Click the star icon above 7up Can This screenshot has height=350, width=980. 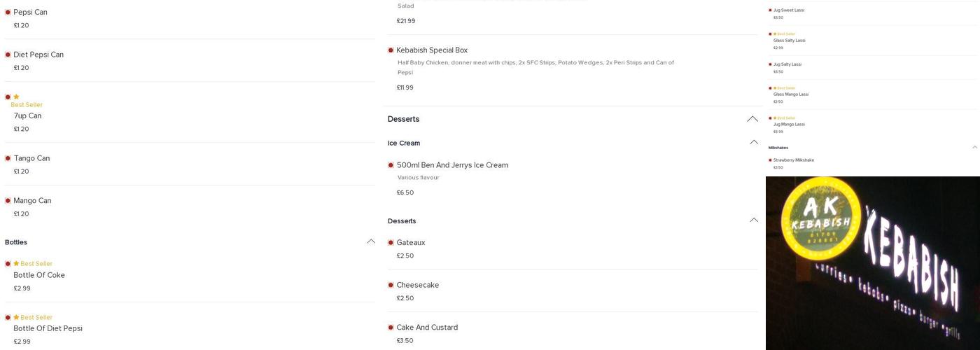tap(16, 97)
